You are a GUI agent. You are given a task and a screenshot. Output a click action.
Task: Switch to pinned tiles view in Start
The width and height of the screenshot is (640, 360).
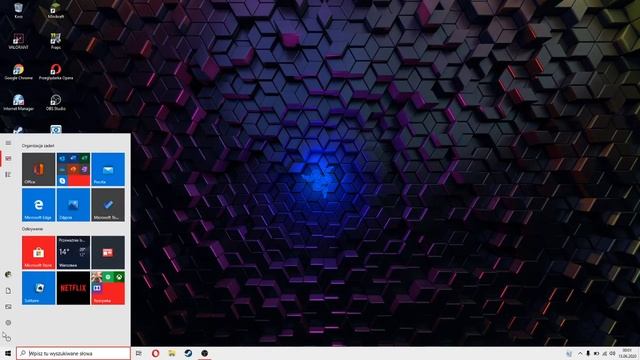(x=8, y=158)
